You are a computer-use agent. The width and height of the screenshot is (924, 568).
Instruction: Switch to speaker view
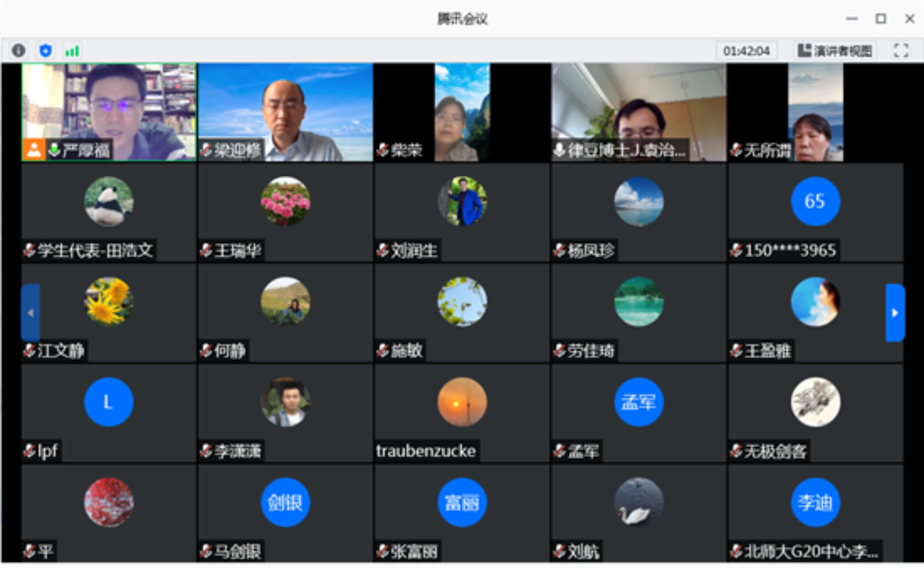point(835,51)
